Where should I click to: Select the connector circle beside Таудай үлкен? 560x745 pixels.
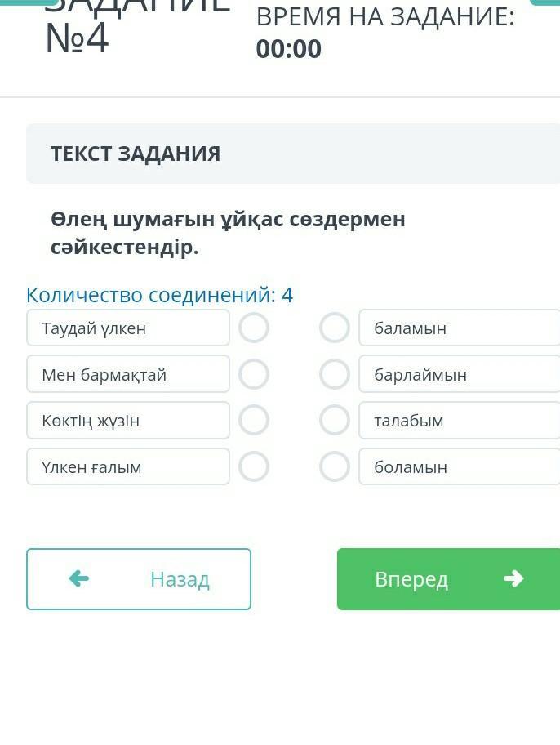tap(254, 328)
